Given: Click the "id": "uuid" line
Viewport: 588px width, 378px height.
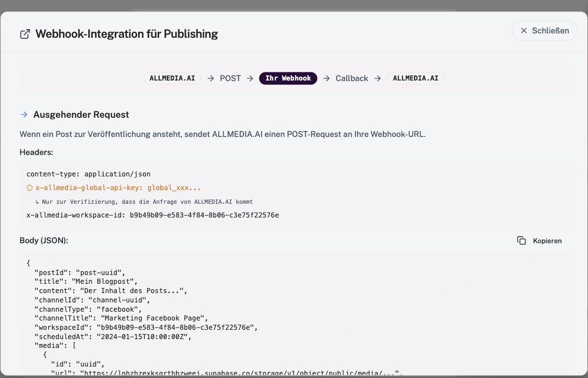Looking at the screenshot, I should tap(78, 364).
